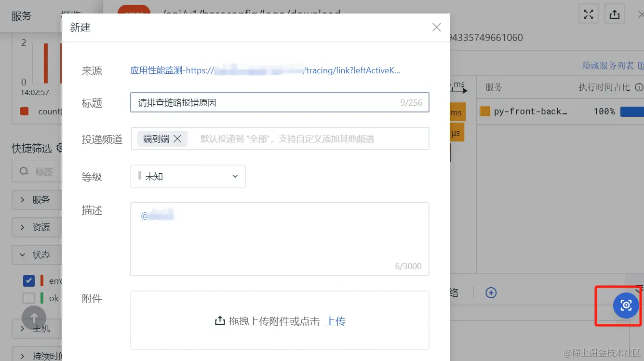Click the blue screenshot capture floating button

coord(626,305)
